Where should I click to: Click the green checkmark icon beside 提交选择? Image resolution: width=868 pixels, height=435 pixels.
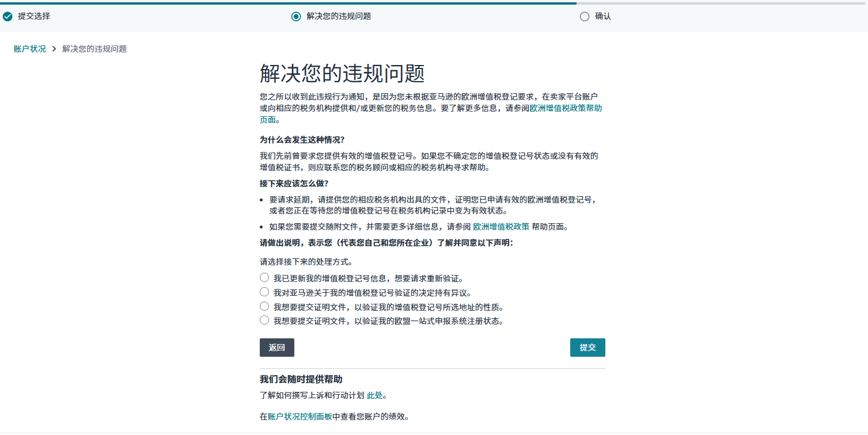(x=7, y=17)
